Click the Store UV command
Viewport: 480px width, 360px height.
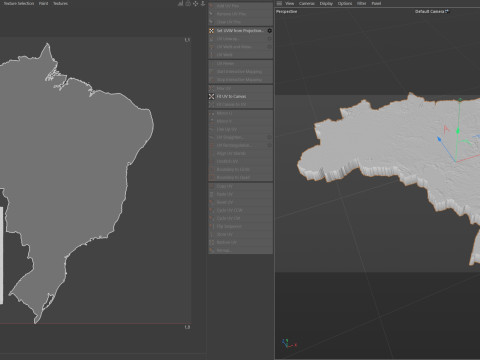coord(240,234)
